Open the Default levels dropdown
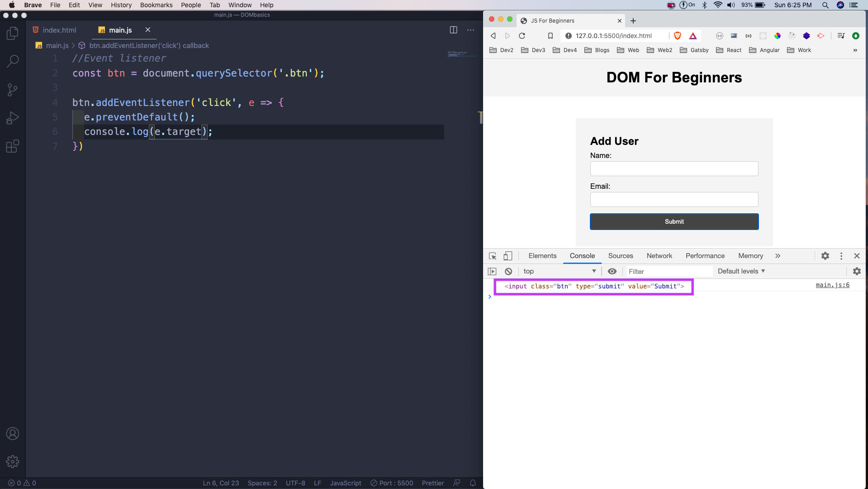This screenshot has width=868, height=489. tap(741, 271)
